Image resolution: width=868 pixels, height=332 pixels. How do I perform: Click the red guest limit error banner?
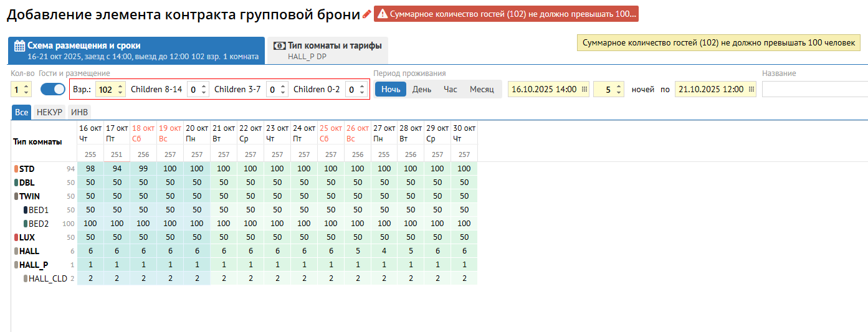[506, 14]
